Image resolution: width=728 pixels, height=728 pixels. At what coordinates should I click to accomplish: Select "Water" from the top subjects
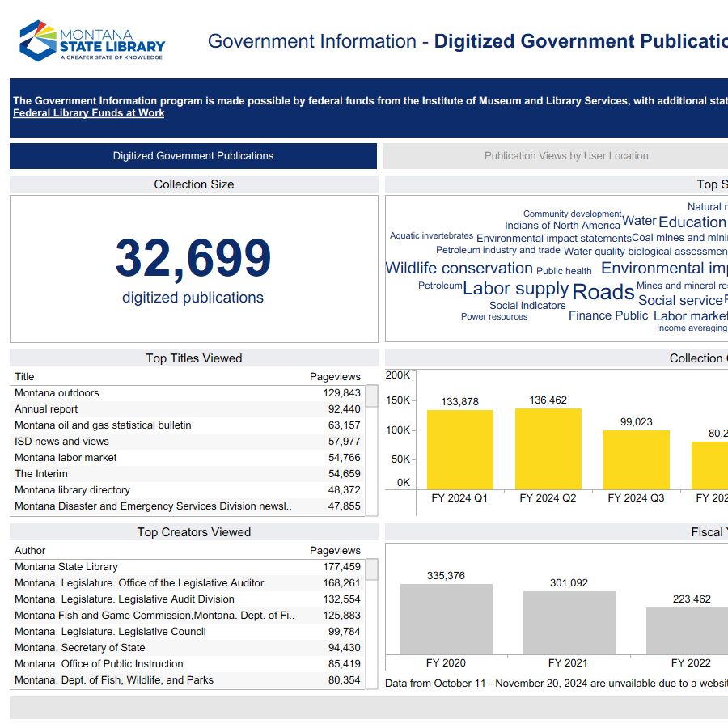638,220
